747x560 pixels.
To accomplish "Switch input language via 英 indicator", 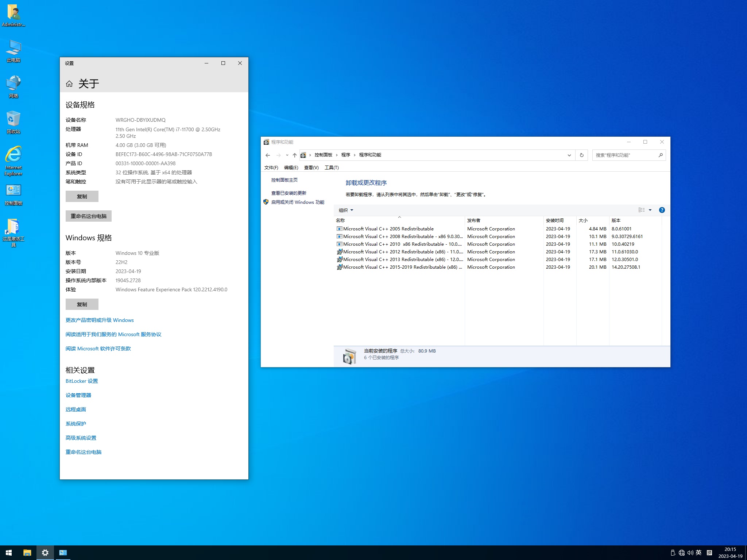I will point(699,553).
